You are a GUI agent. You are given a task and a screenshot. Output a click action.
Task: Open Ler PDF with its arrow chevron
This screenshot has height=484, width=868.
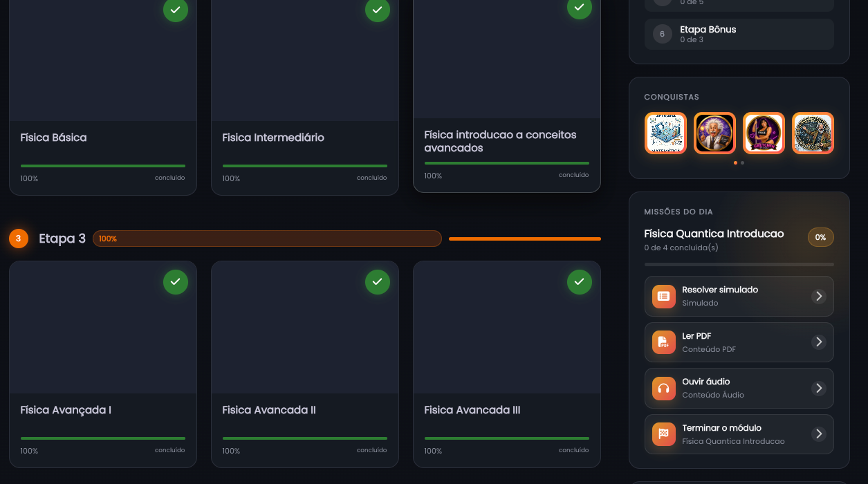[x=819, y=342]
